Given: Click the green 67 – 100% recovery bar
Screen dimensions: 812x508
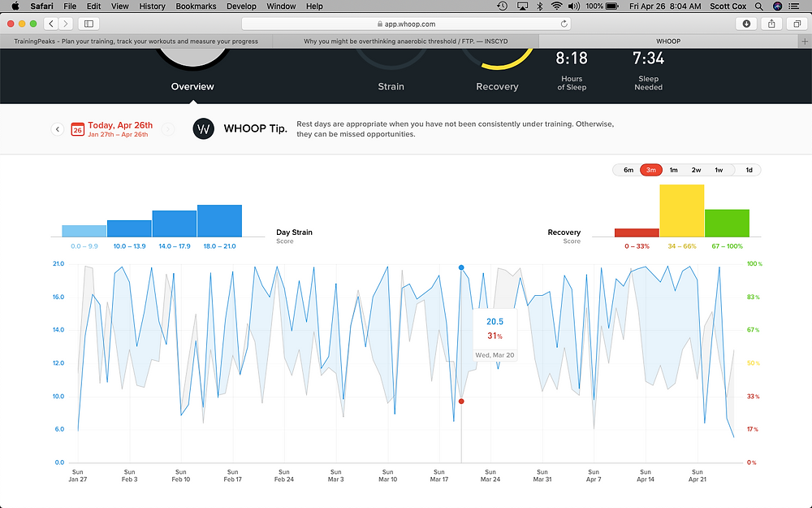Looking at the screenshot, I should (727, 224).
